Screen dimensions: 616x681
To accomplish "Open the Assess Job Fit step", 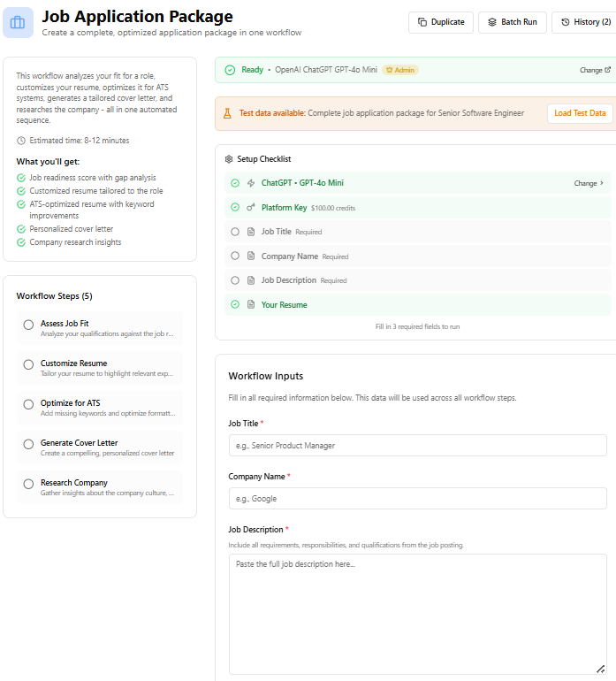I will pos(99,328).
